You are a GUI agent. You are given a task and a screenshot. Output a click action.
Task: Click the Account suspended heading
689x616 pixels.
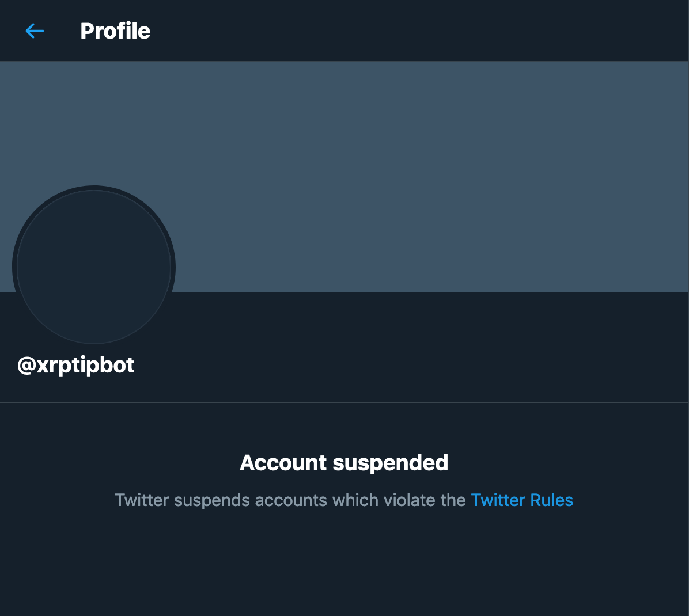click(344, 463)
